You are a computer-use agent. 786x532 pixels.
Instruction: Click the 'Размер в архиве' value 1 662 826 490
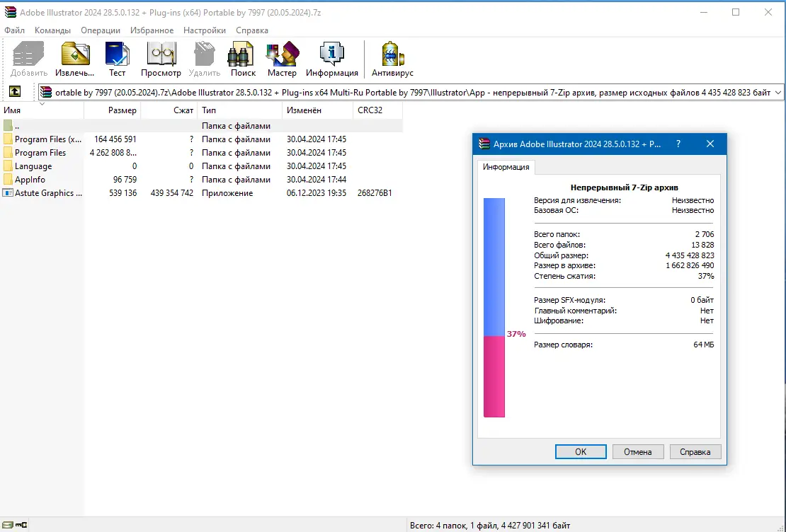[690, 265]
